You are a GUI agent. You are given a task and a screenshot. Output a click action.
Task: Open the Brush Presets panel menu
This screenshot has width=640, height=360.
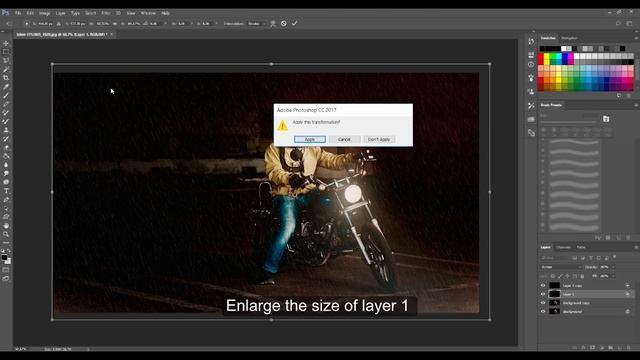(636, 105)
